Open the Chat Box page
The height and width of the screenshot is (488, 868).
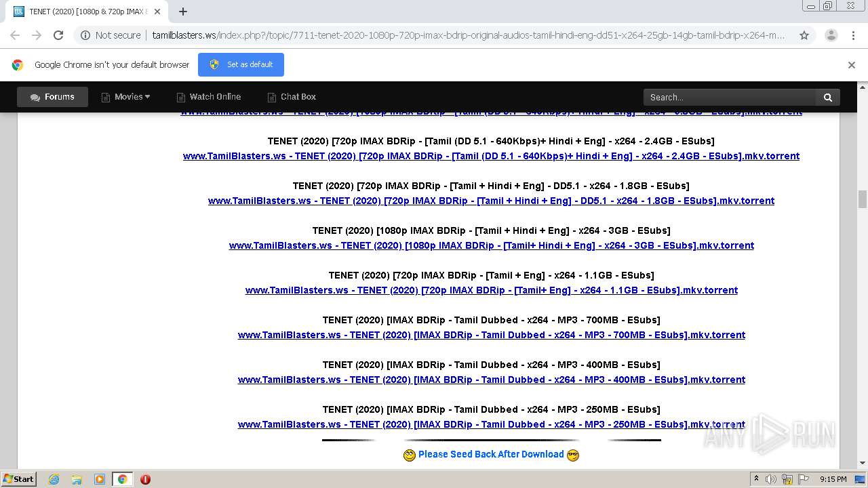coord(292,97)
